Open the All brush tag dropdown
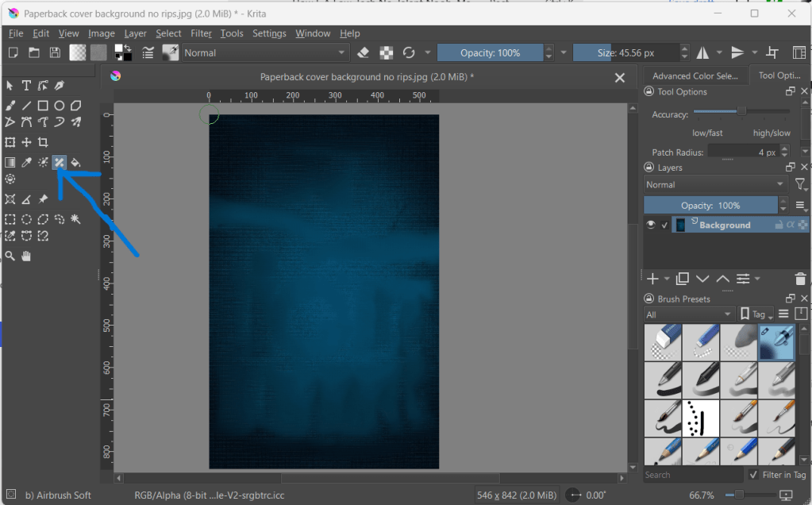This screenshot has width=812, height=505. pos(689,314)
